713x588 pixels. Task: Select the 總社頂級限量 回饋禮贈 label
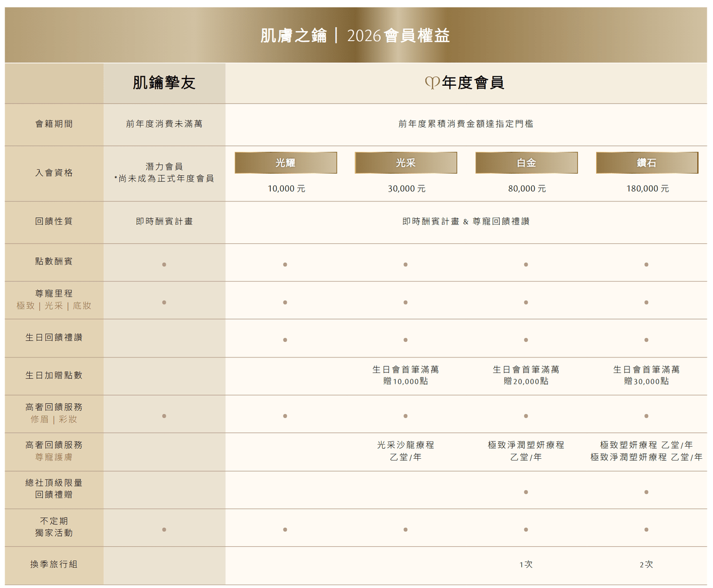click(x=54, y=488)
